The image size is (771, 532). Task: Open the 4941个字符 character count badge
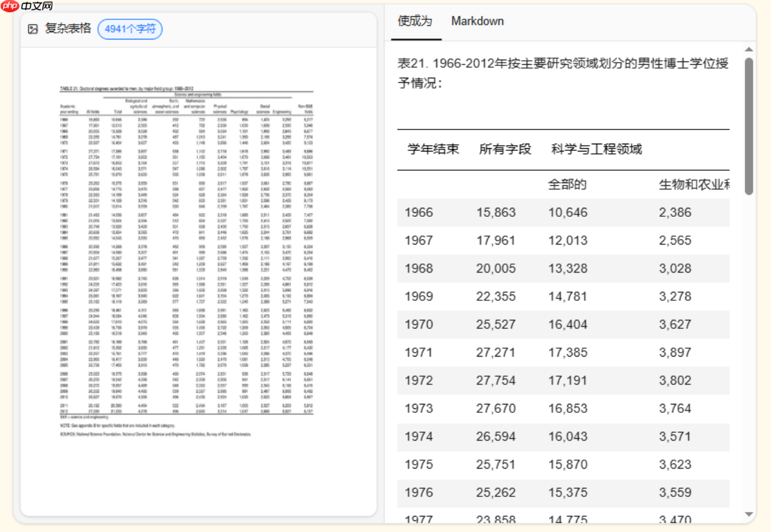point(129,29)
